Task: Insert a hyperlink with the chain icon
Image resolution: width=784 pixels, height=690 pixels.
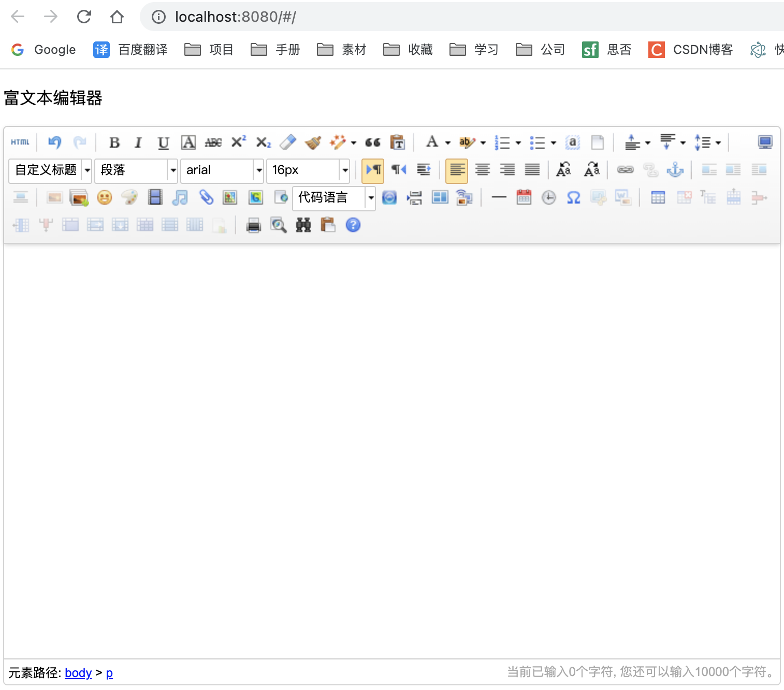Action: tap(626, 169)
